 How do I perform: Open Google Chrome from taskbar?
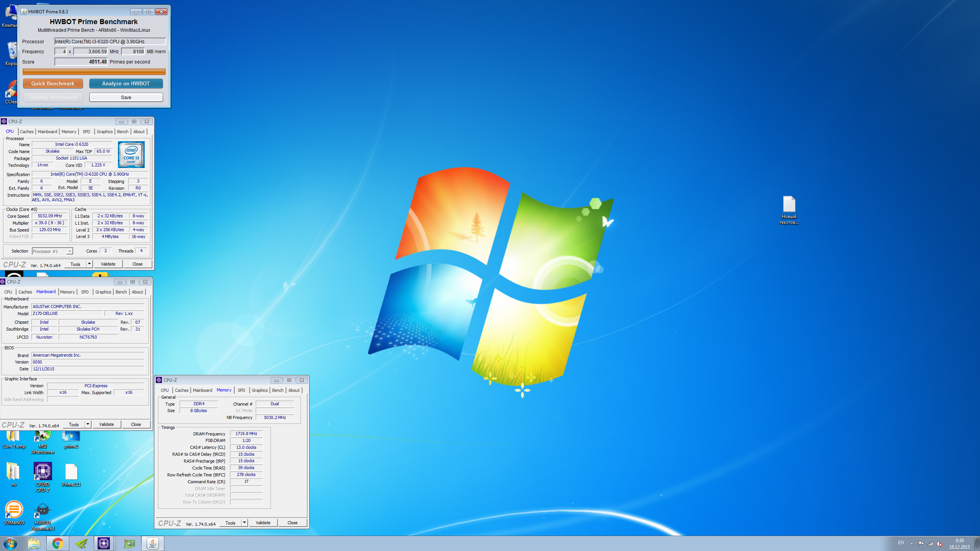58,543
